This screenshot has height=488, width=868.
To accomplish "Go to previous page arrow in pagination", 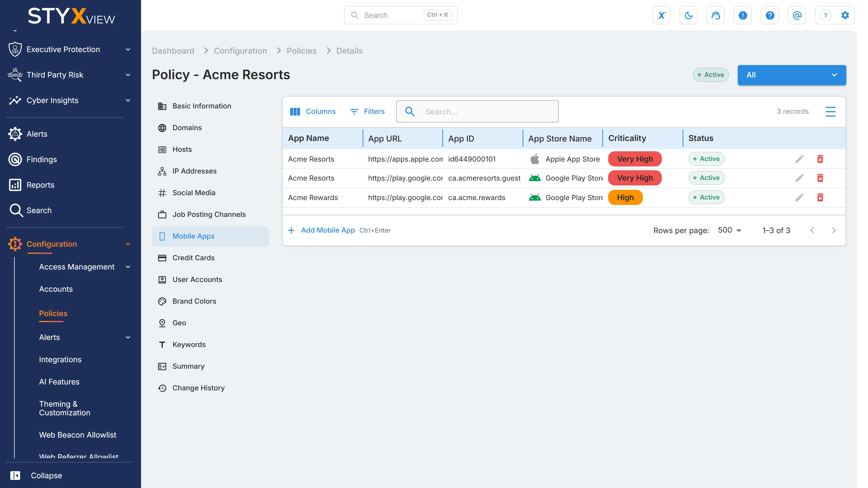I will [812, 230].
